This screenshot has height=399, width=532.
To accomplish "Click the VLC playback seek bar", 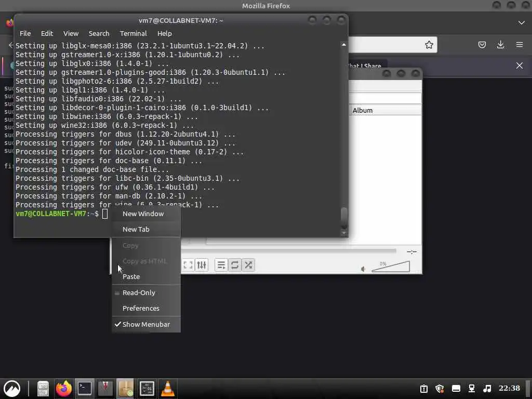I will pyautogui.click(x=288, y=251).
